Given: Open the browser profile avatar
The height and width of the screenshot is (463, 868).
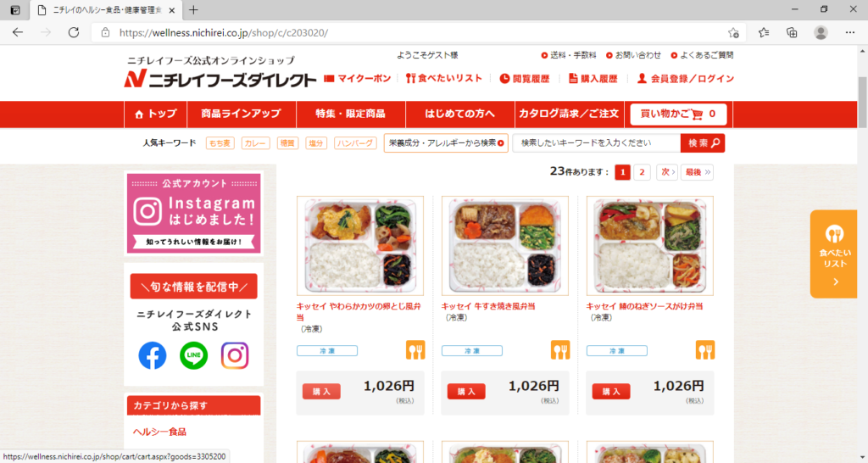Looking at the screenshot, I should (821, 33).
